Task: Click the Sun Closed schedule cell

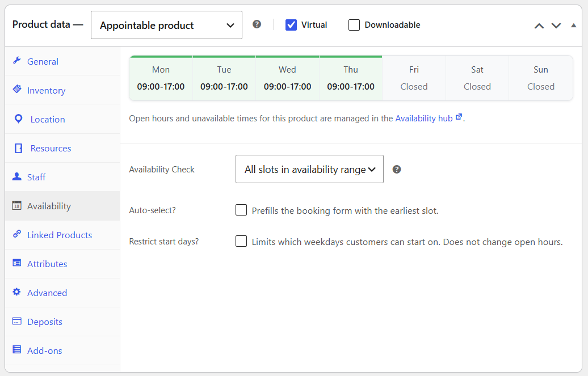Action: 541,78
